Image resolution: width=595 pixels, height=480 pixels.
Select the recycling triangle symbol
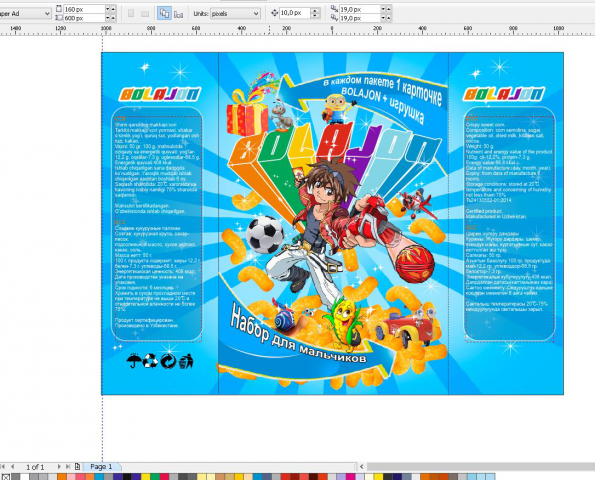pos(150,361)
